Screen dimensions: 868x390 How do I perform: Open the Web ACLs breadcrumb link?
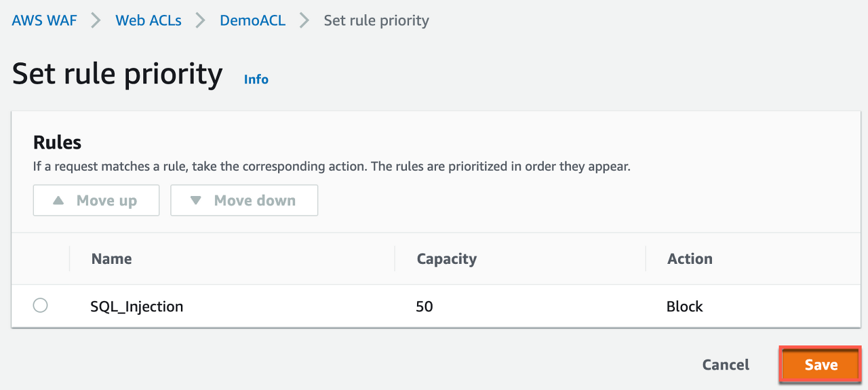click(149, 20)
